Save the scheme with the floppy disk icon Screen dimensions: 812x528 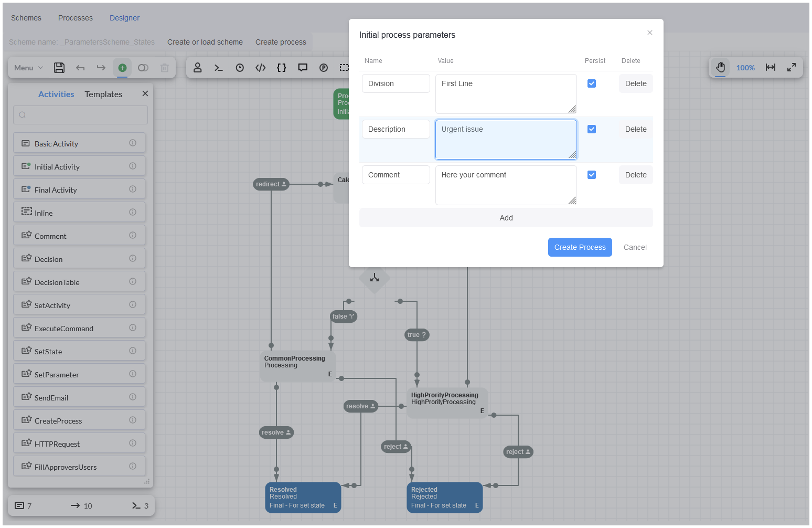(x=59, y=68)
